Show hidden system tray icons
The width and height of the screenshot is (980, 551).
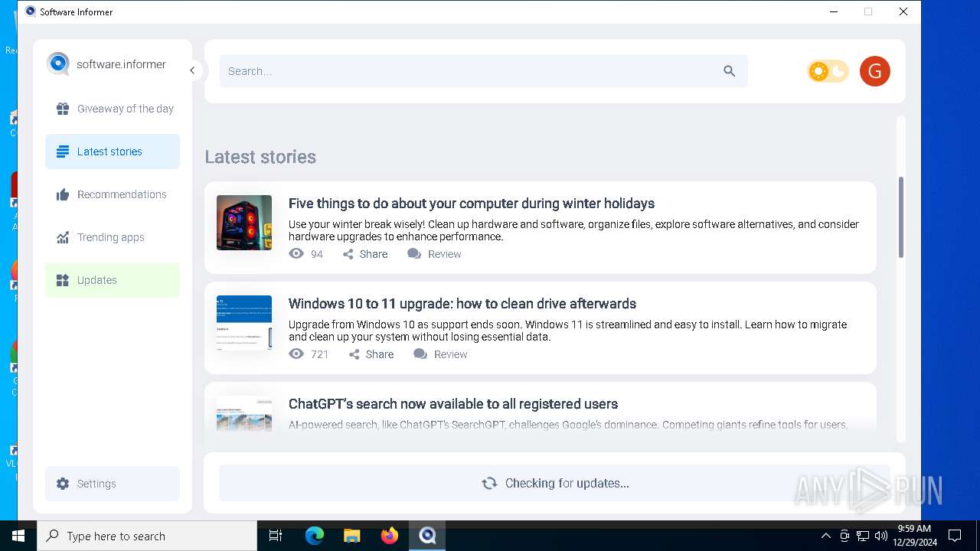pos(825,536)
